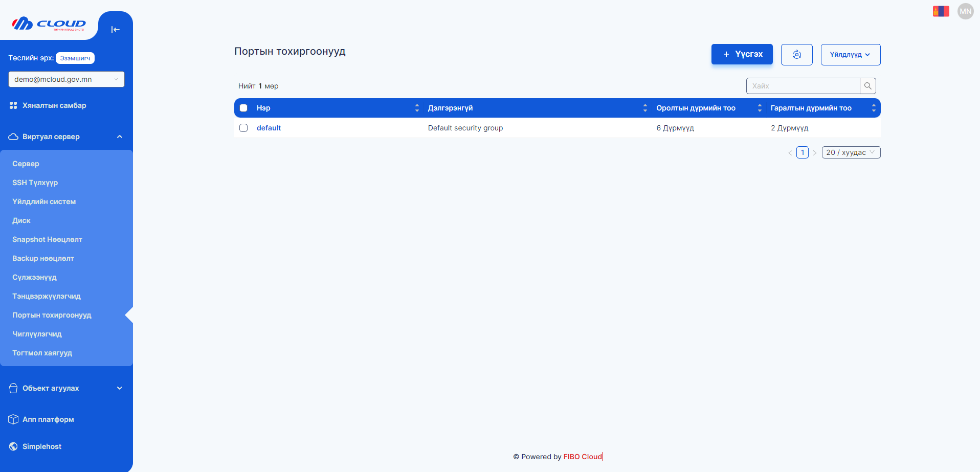Click the Хайх search input field
This screenshot has height=472, width=980.
(x=803, y=86)
